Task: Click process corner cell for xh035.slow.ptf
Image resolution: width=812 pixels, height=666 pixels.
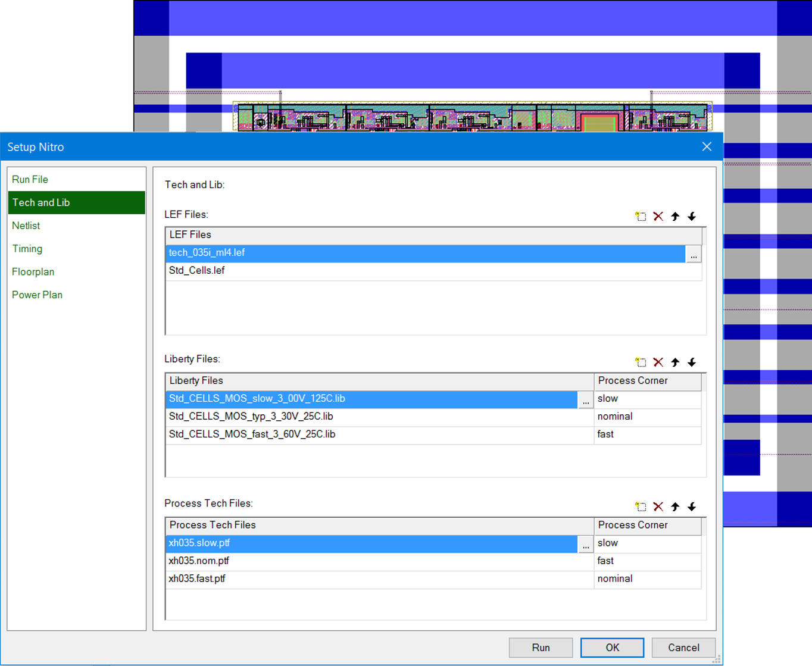Action: pyautogui.click(x=648, y=544)
